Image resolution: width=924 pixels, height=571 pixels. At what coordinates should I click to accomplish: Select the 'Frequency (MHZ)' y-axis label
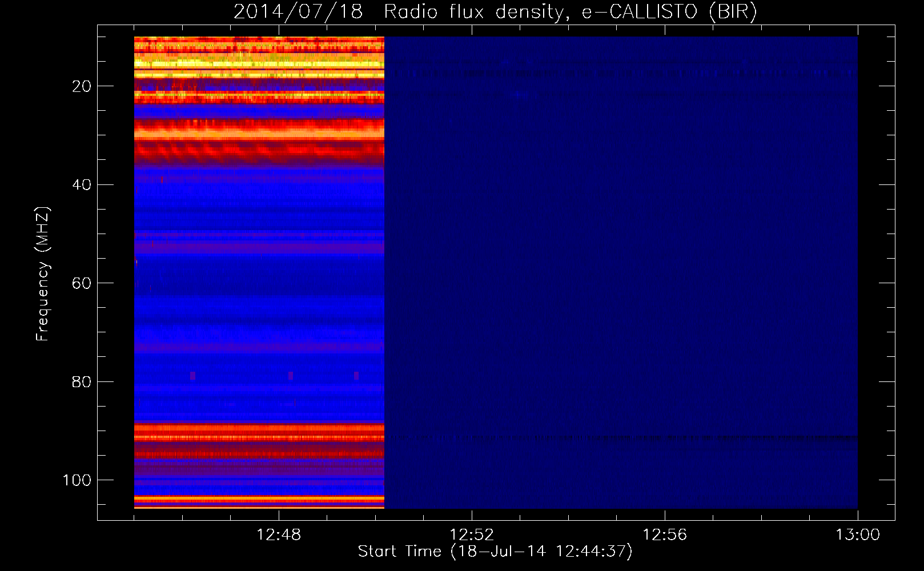pos(43,274)
